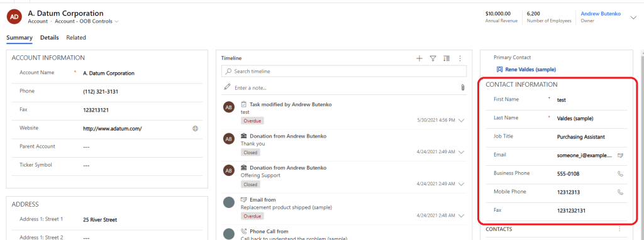Click the pencil icon beside Enter a note
Image resolution: width=644 pixels, height=240 pixels.
coord(227,87)
